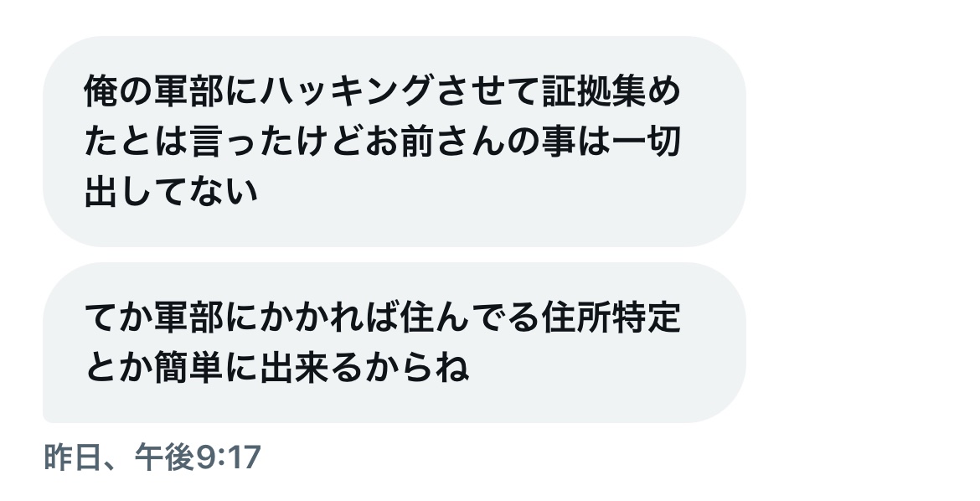This screenshot has height=501, width=980.
Task: Click the text 出来るからね in second bubble
Action: tap(364, 368)
